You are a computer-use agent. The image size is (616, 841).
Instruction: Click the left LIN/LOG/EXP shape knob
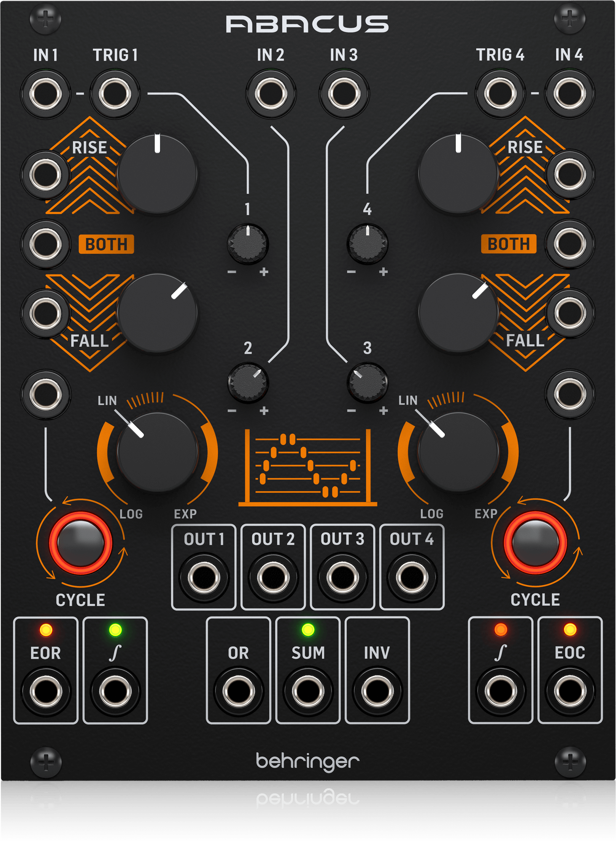pos(157,452)
